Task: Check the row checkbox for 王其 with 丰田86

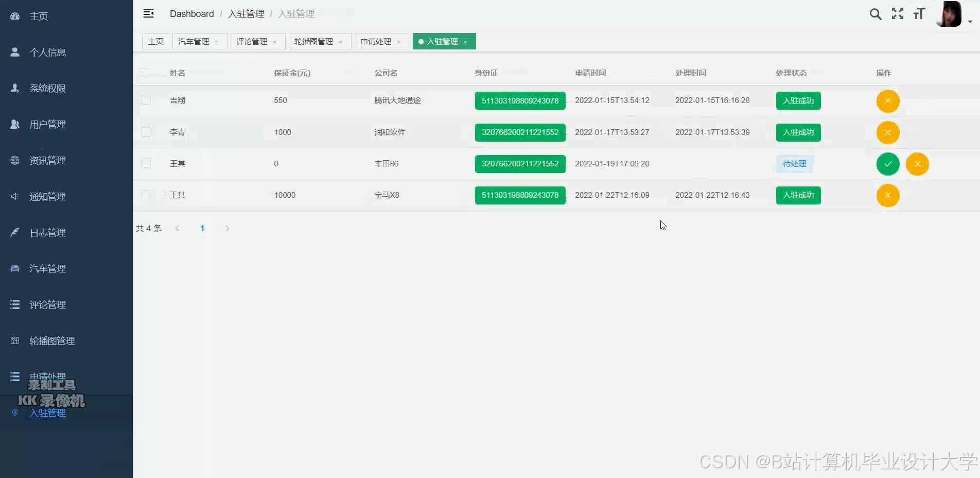Action: pyautogui.click(x=146, y=163)
